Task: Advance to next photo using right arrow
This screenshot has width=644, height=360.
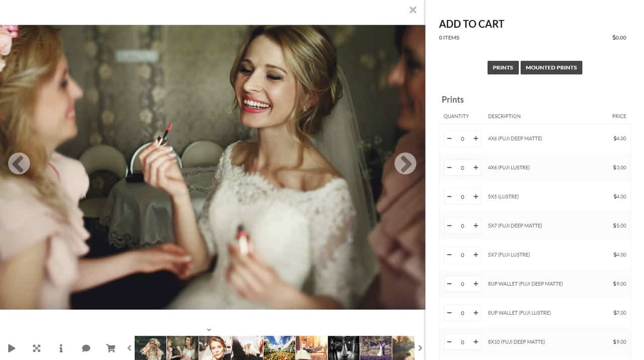Action: tap(406, 163)
